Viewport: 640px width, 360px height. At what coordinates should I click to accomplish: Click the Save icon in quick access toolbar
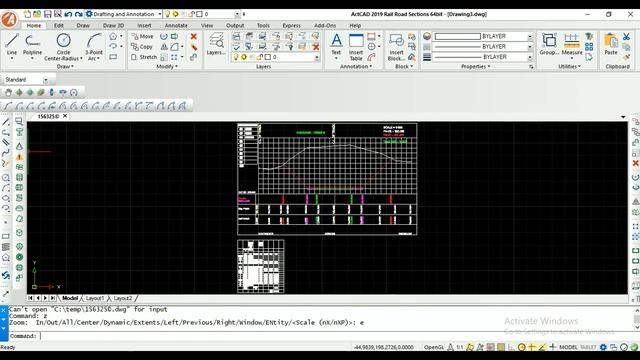(x=47, y=14)
